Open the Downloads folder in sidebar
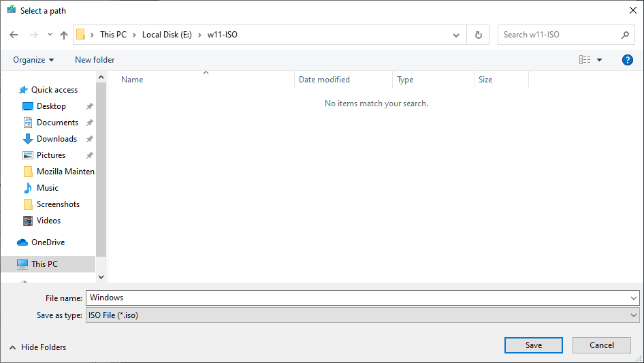 (x=57, y=139)
